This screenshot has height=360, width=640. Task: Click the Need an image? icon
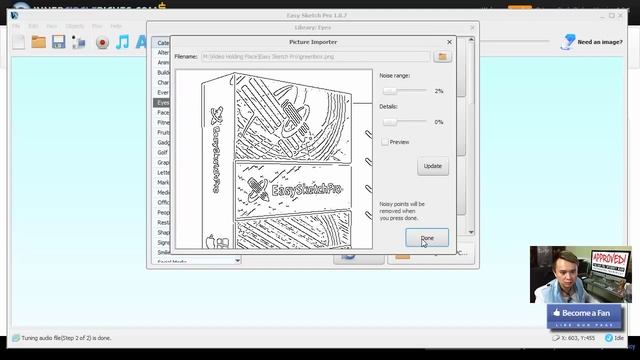point(568,42)
